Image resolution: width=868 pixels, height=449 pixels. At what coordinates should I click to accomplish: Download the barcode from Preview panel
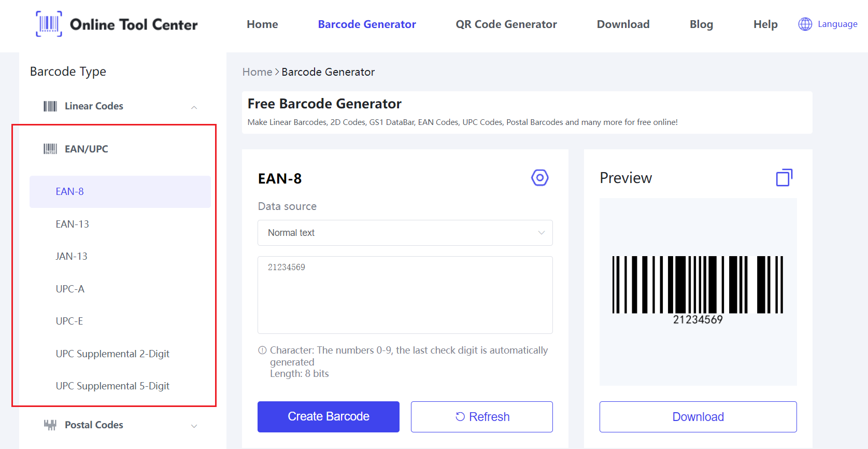(698, 417)
